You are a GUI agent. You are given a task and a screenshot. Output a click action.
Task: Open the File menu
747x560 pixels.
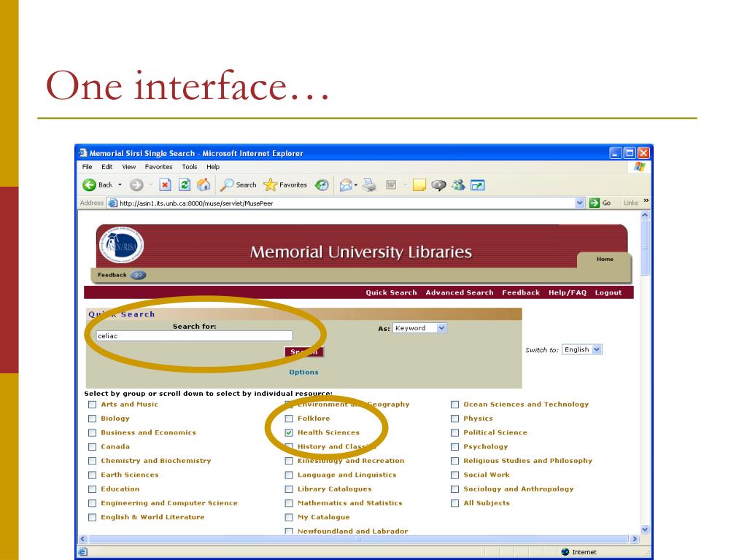88,167
